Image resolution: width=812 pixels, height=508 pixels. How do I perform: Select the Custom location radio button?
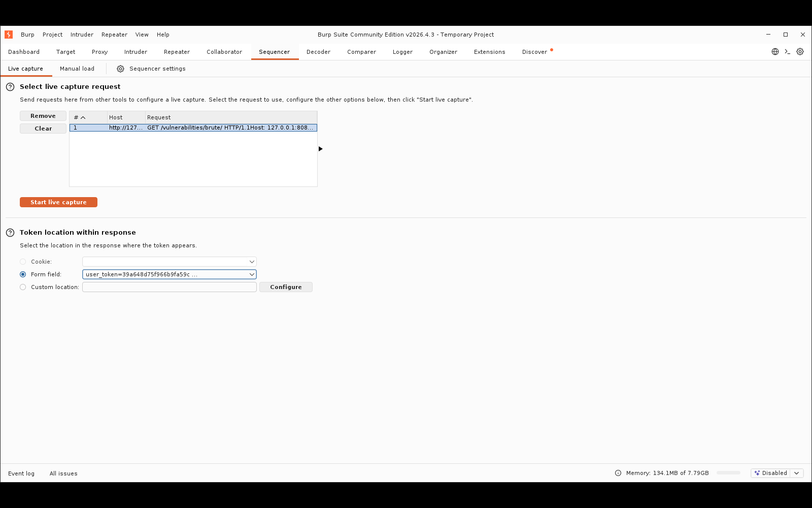(23, 287)
